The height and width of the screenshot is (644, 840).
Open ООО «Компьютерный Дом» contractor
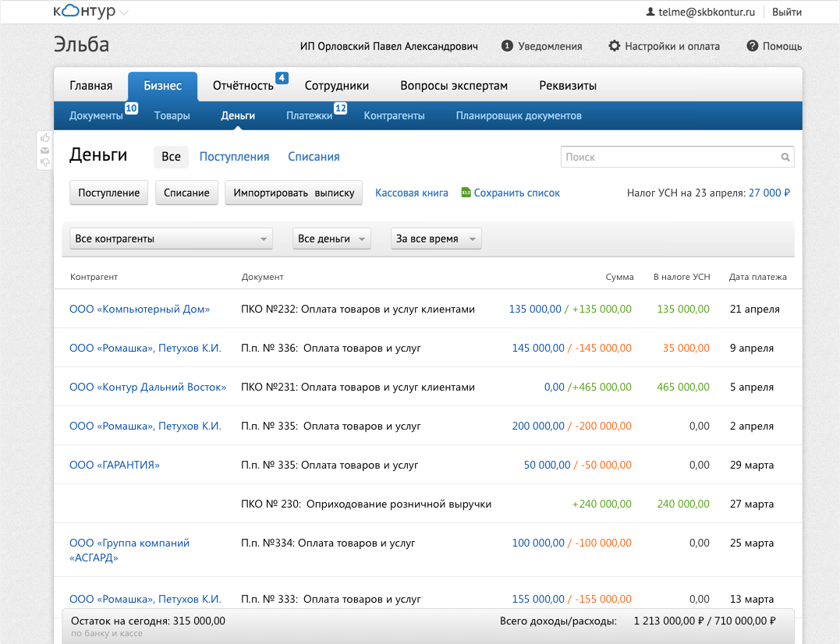coord(140,309)
